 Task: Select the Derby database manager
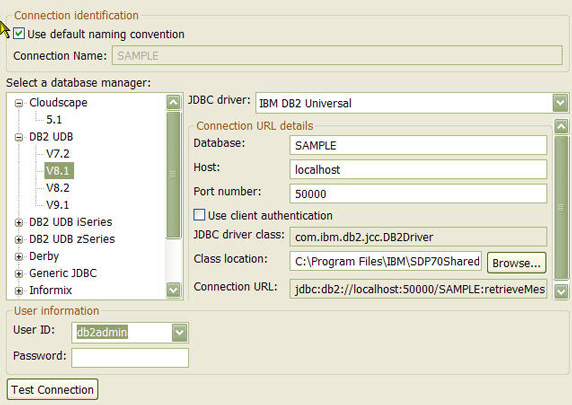(44, 256)
